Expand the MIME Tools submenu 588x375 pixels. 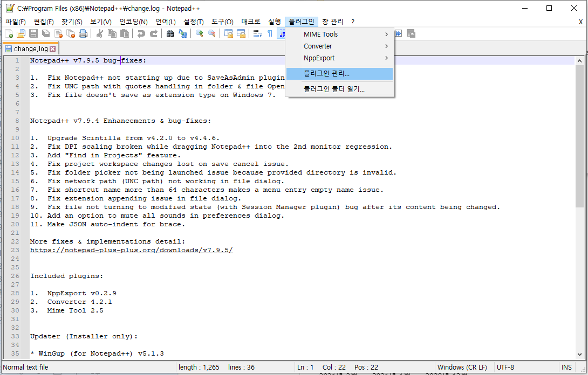[x=339, y=34]
